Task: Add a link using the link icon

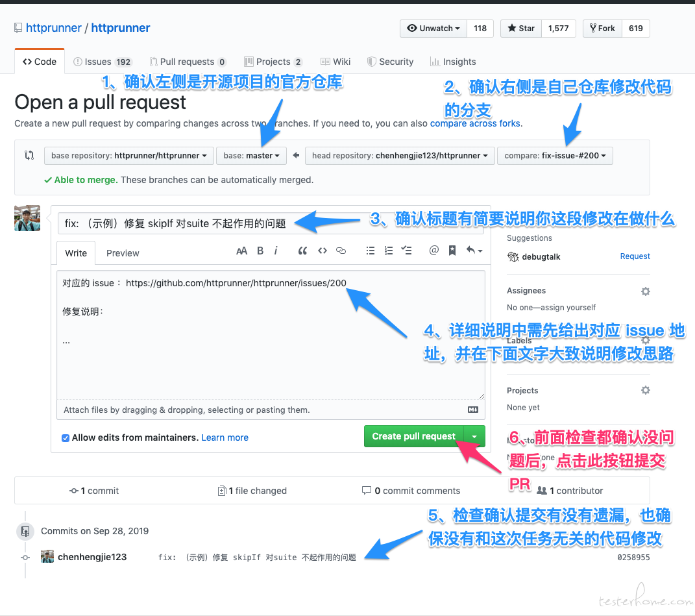Action: click(x=341, y=251)
